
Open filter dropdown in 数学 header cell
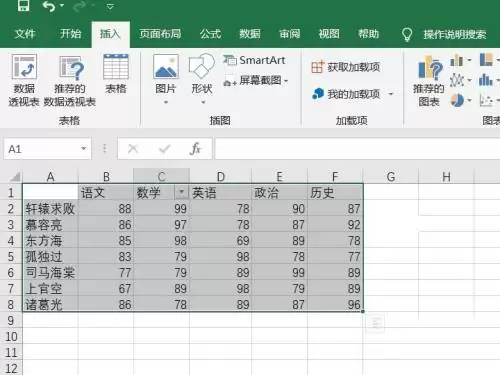(x=181, y=192)
